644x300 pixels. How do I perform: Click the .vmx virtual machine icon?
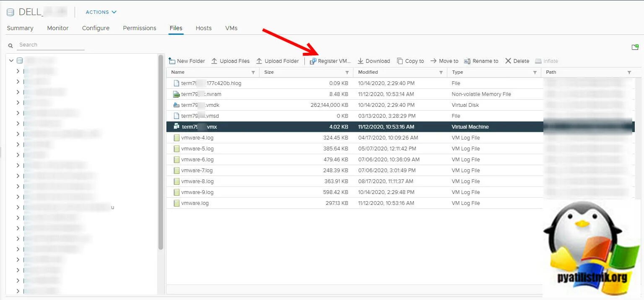coord(177,127)
